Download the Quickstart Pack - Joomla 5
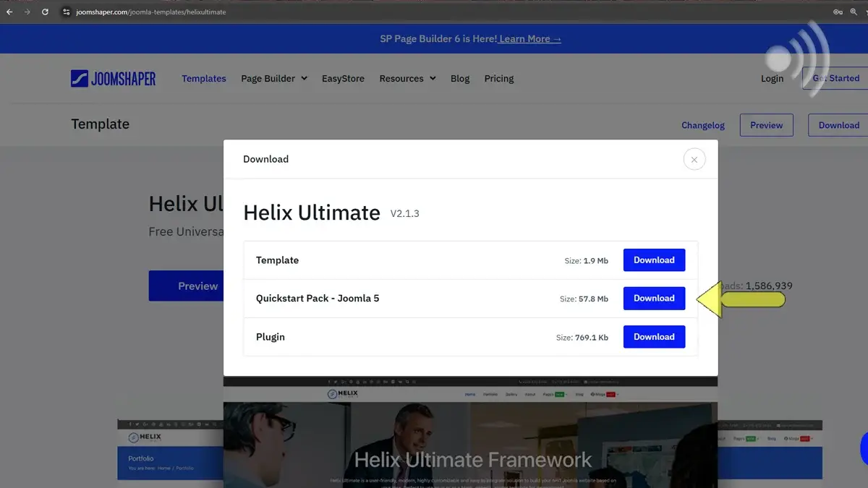This screenshot has width=868, height=488. pos(654,298)
